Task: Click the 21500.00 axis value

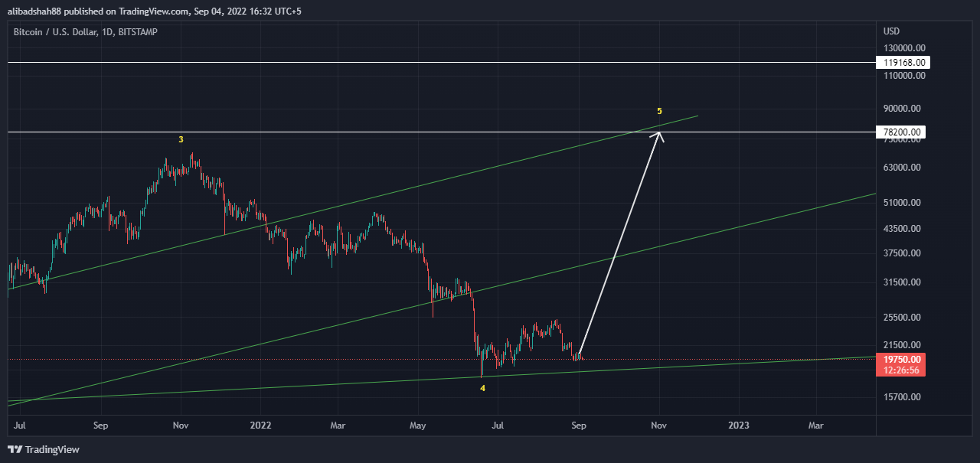Action: click(901, 345)
